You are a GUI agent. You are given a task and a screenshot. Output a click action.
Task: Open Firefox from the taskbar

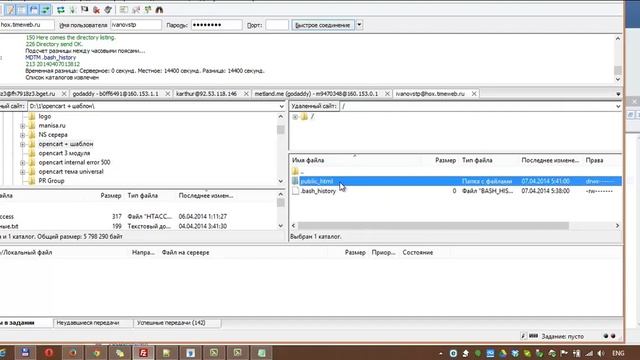point(73,353)
